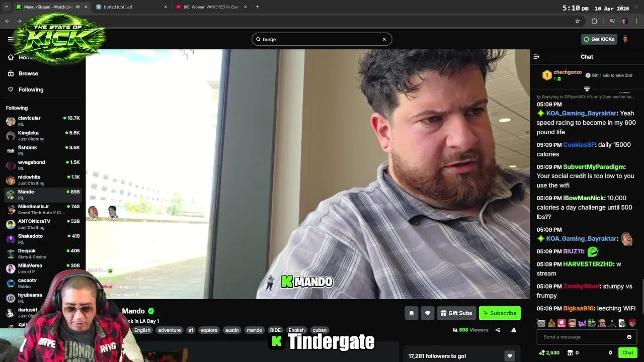644x362 pixels.
Task: Open fishtank channel in Following list
Action: (43, 150)
